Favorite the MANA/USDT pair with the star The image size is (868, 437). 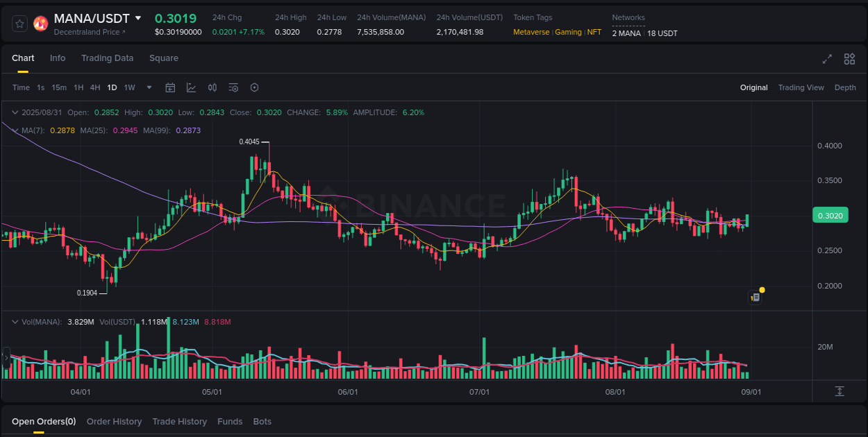pos(19,23)
